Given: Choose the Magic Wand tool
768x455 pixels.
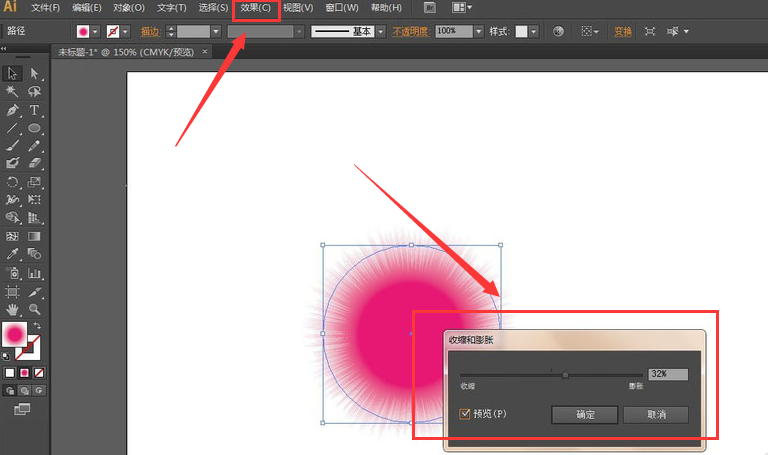Looking at the screenshot, I should pyautogui.click(x=12, y=92).
